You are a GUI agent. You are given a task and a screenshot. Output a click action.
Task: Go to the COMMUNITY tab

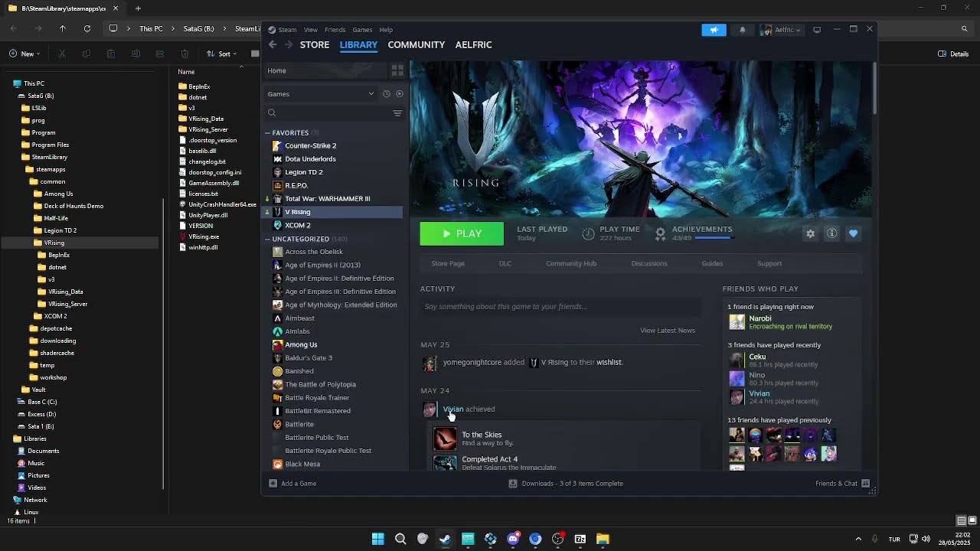[416, 45]
